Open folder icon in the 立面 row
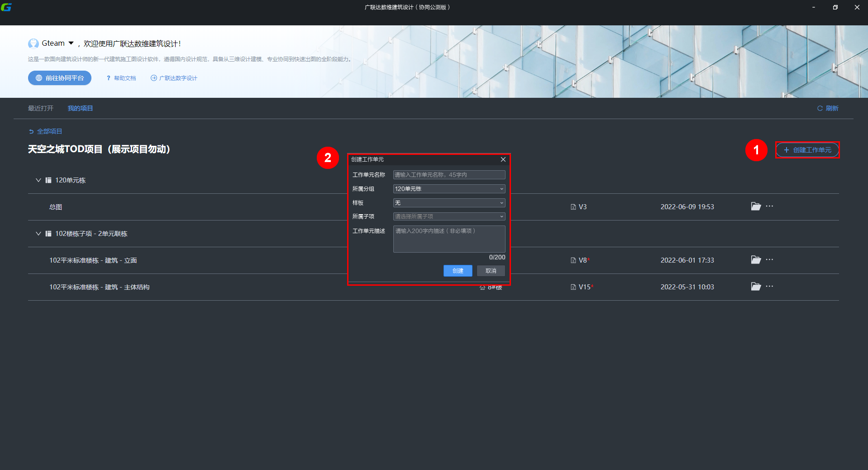Screen dimensions: 868x470 pos(756,260)
